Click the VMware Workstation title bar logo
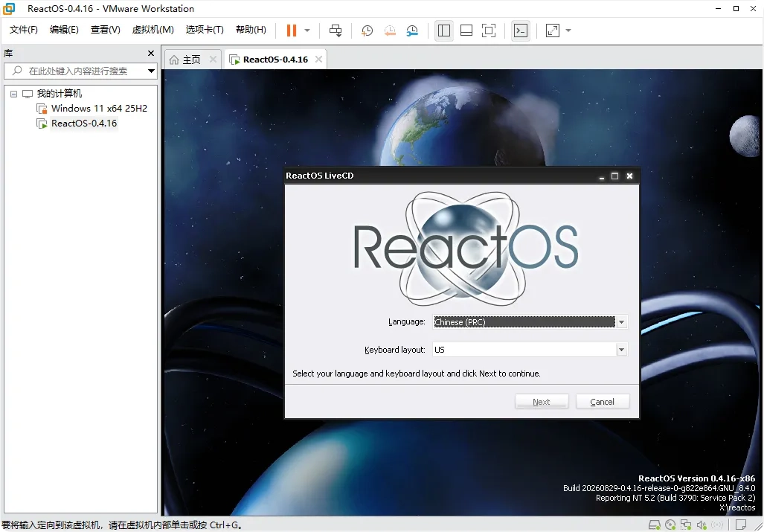764x532 pixels. (9, 8)
